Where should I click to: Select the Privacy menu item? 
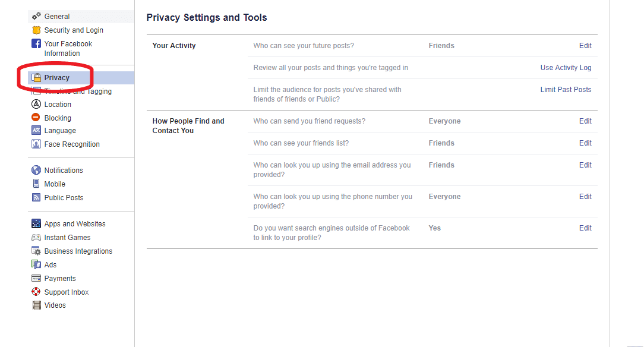click(x=81, y=78)
